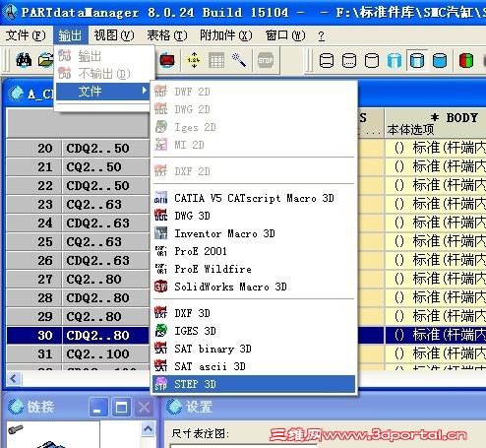Image resolution: width=486 pixels, height=448 pixels.
Task: Choose ProE 2001 export option
Action: (x=254, y=251)
